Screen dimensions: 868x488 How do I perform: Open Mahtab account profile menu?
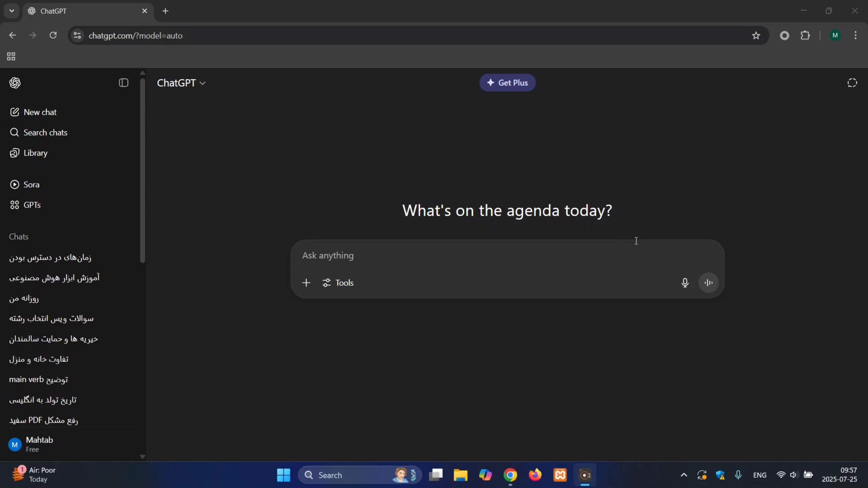pyautogui.click(x=69, y=444)
